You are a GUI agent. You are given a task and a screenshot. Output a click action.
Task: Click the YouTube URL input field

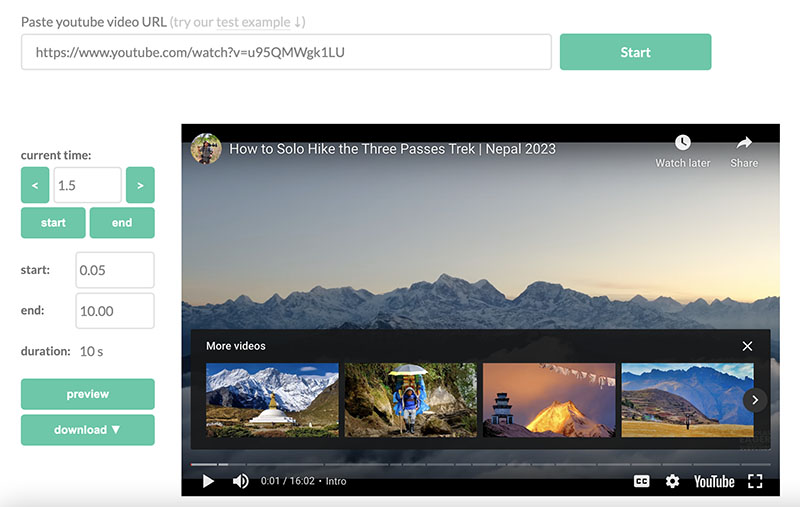(x=286, y=52)
